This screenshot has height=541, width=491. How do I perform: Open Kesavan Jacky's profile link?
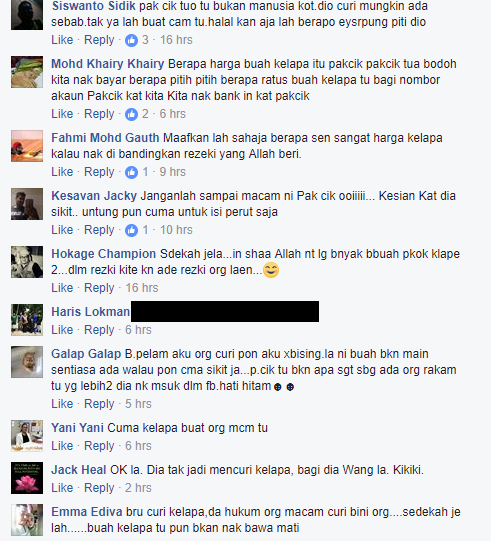pyautogui.click(x=94, y=196)
